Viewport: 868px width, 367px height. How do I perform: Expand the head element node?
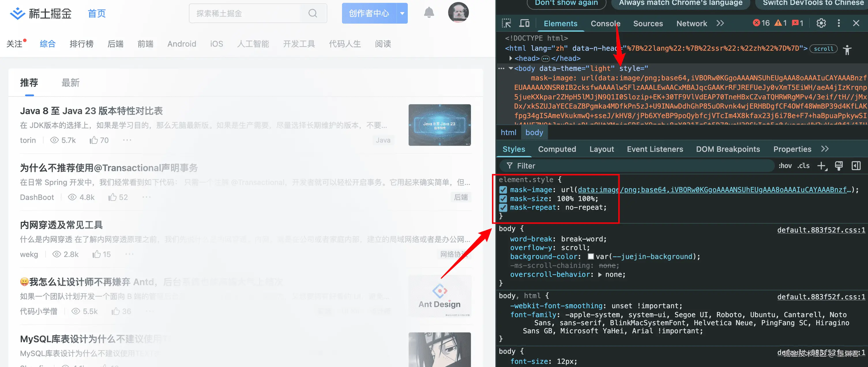511,58
